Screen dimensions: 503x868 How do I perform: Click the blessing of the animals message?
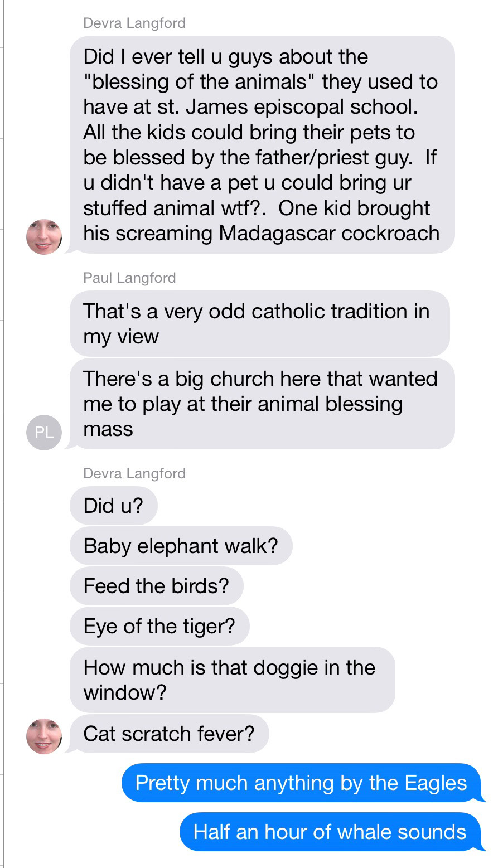coord(261,144)
